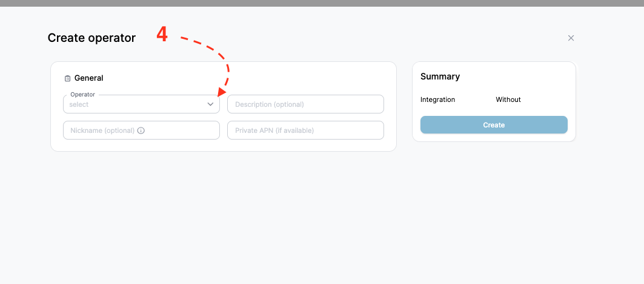Click the gray bar at the top
The width and height of the screenshot is (644, 284).
click(322, 3)
